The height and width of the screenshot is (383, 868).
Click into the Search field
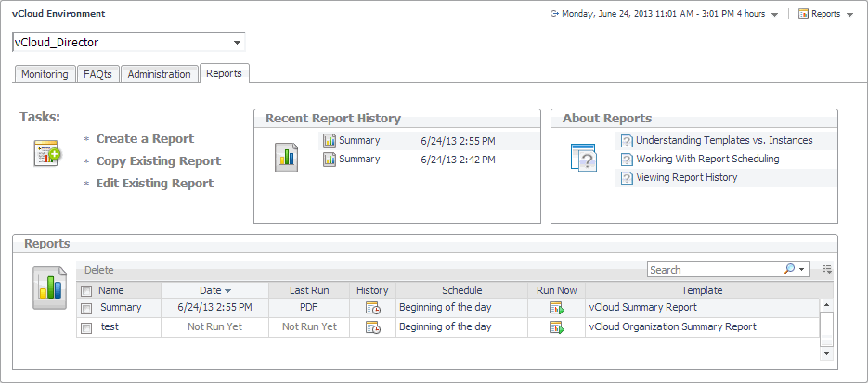pyautogui.click(x=713, y=270)
